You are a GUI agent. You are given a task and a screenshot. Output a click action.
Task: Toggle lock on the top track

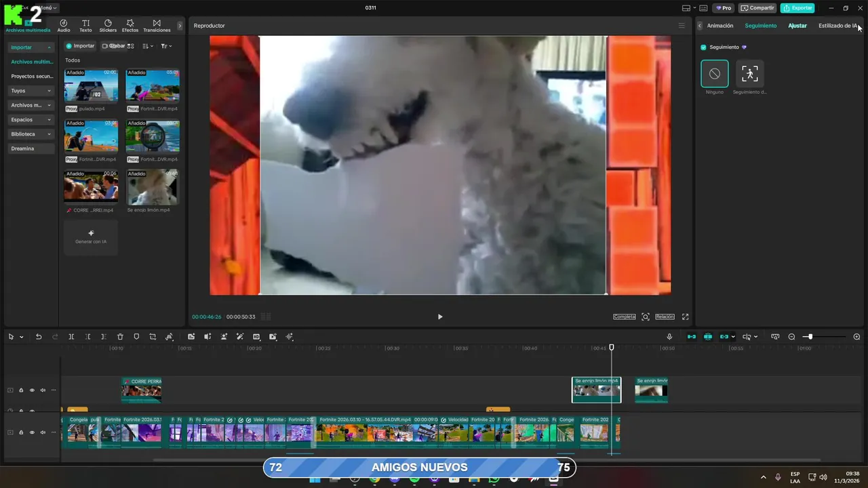21,390
